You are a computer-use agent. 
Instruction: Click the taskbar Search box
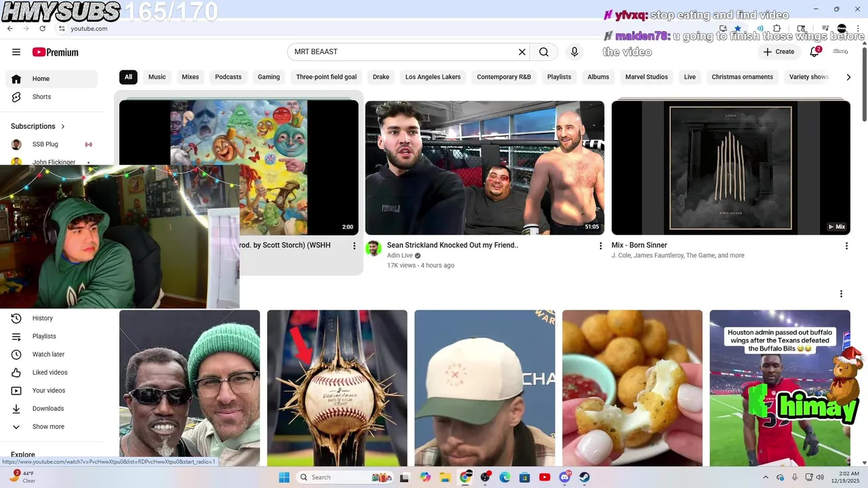click(x=344, y=477)
